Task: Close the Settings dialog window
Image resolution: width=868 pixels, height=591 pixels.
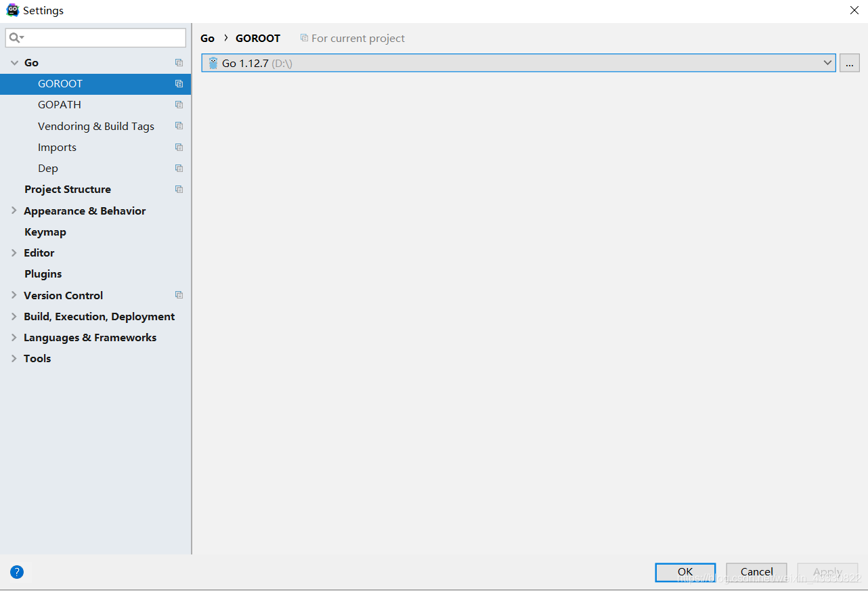Action: (x=854, y=10)
